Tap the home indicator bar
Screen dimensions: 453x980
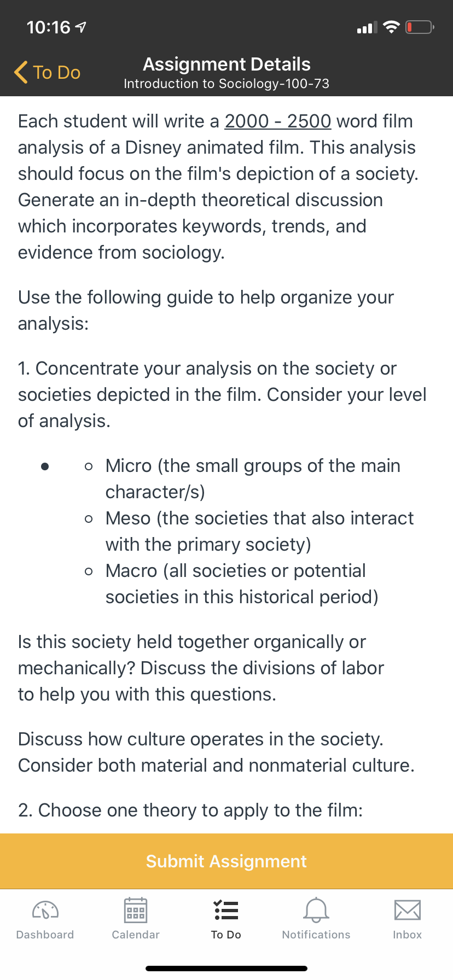(x=226, y=968)
